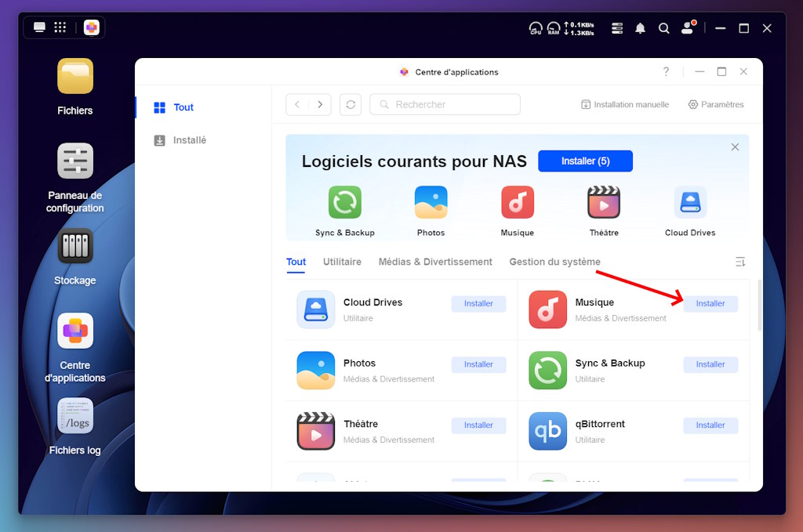Screen dimensions: 803x532
Task: Select Théâtre icon in banner
Action: pyautogui.click(x=604, y=202)
